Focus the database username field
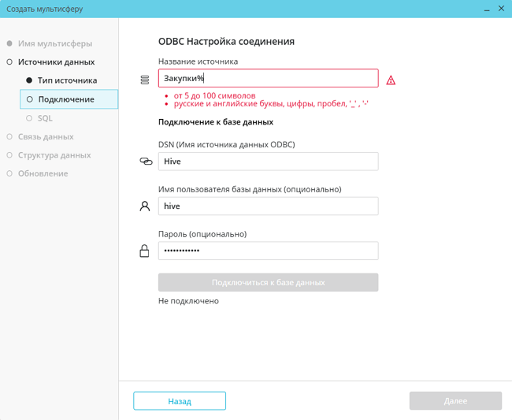The width and height of the screenshot is (512, 420). pos(268,206)
